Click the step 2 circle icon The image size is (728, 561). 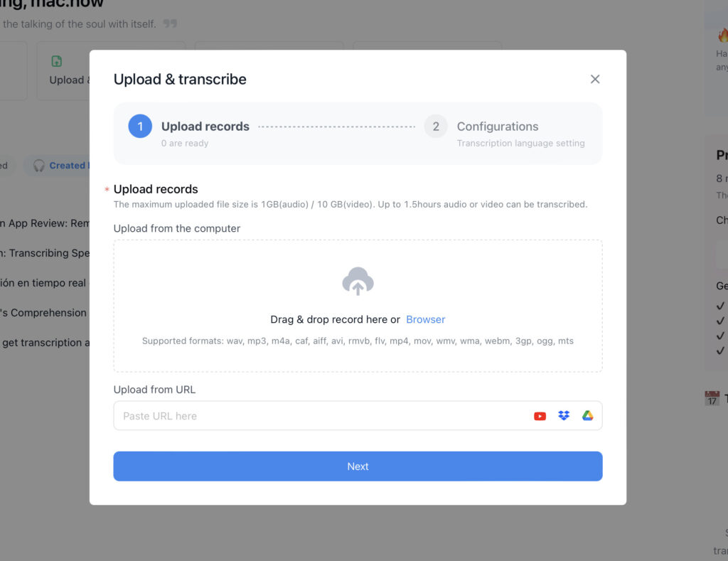tap(436, 127)
